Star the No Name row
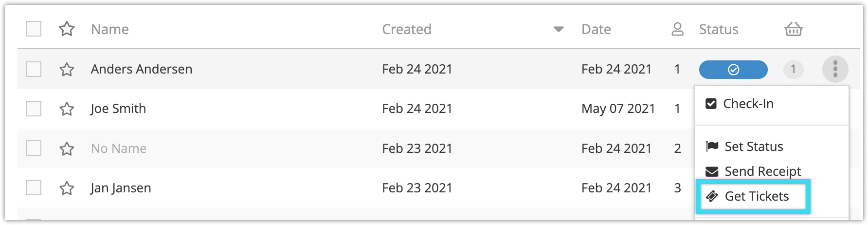868x225 pixels. [x=67, y=149]
